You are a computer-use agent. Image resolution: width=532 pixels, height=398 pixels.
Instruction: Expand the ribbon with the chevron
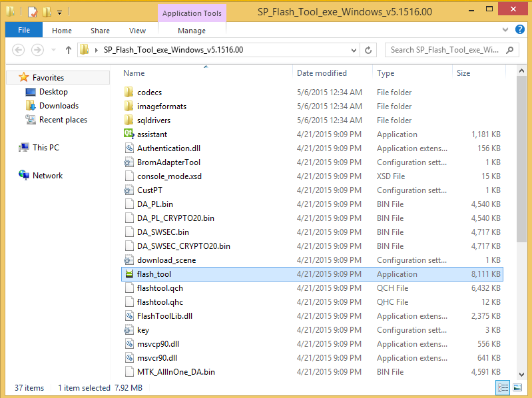pos(505,29)
